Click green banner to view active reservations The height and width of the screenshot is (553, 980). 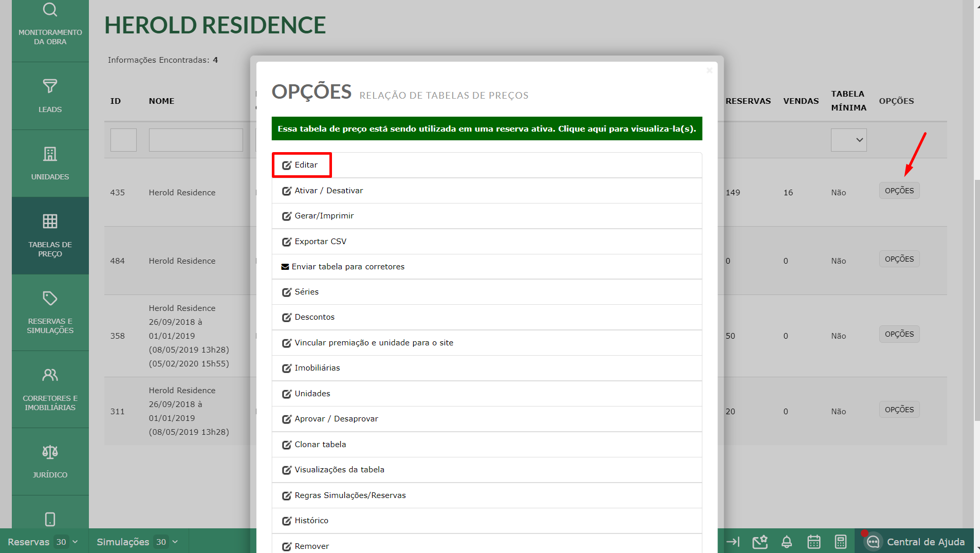(487, 128)
